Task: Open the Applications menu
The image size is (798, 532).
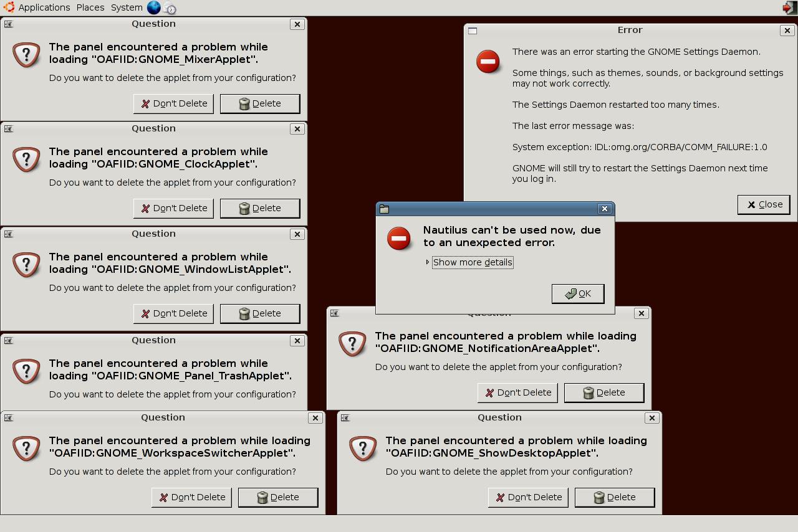Action: click(44, 7)
